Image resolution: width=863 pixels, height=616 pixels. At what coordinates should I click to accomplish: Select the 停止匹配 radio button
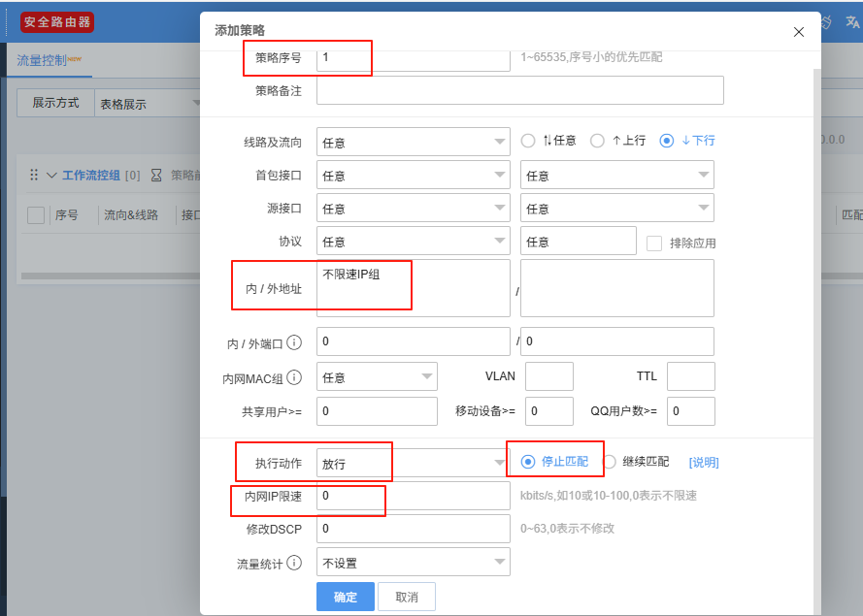(x=528, y=462)
